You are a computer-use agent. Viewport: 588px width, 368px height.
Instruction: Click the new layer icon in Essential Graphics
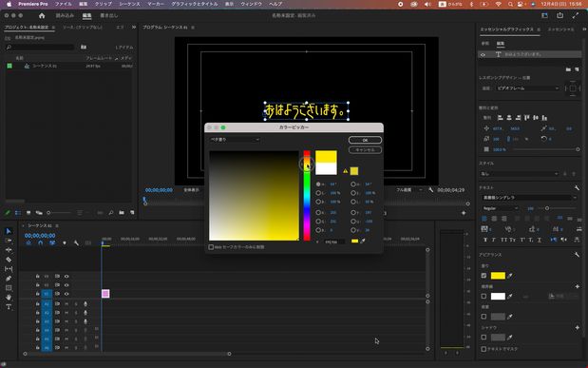click(577, 69)
